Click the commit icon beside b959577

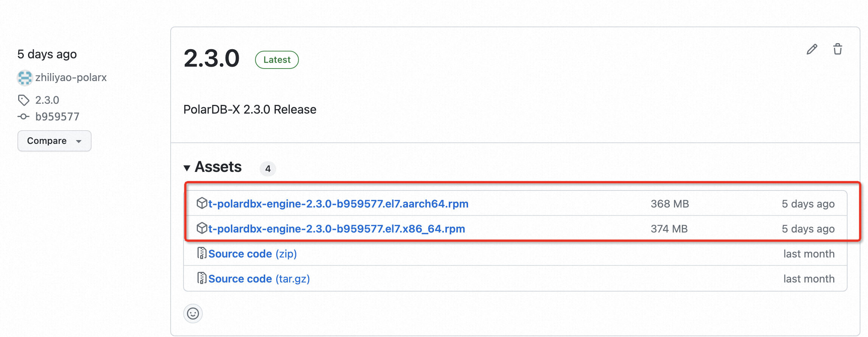click(x=23, y=117)
